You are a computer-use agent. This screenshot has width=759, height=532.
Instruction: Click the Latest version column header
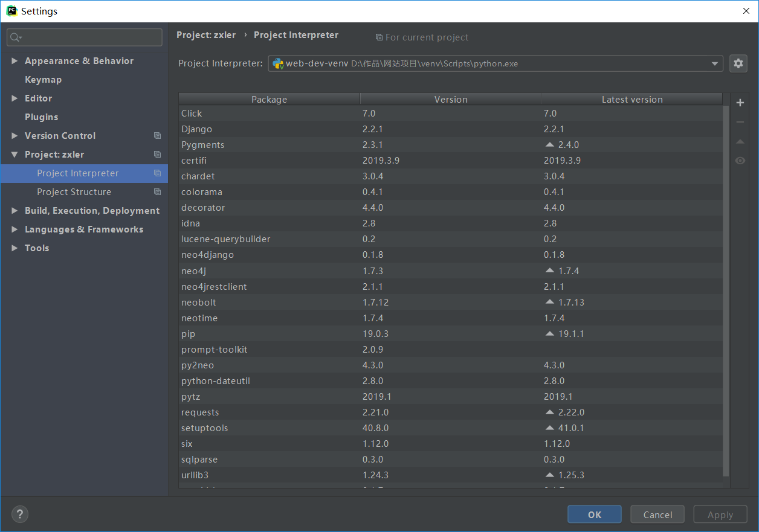[632, 99]
